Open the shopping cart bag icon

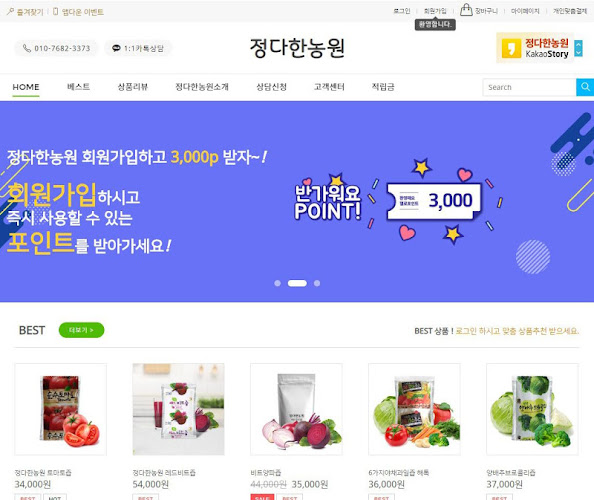(x=466, y=10)
